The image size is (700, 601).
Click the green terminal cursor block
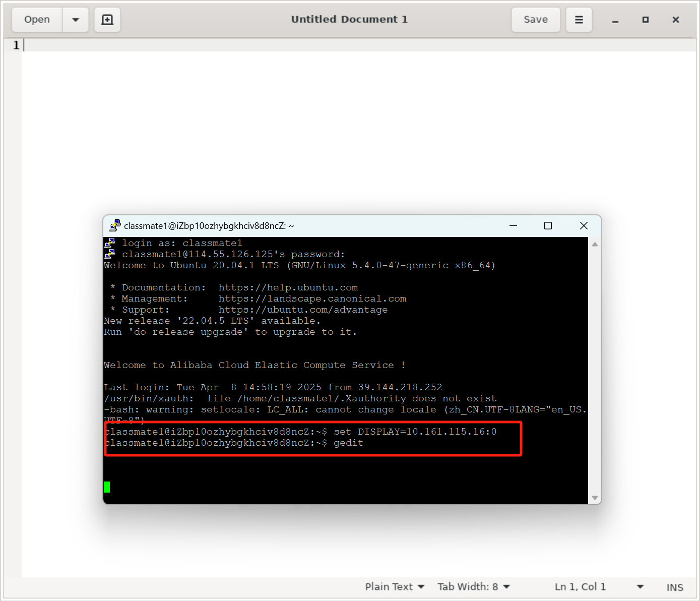click(x=107, y=487)
